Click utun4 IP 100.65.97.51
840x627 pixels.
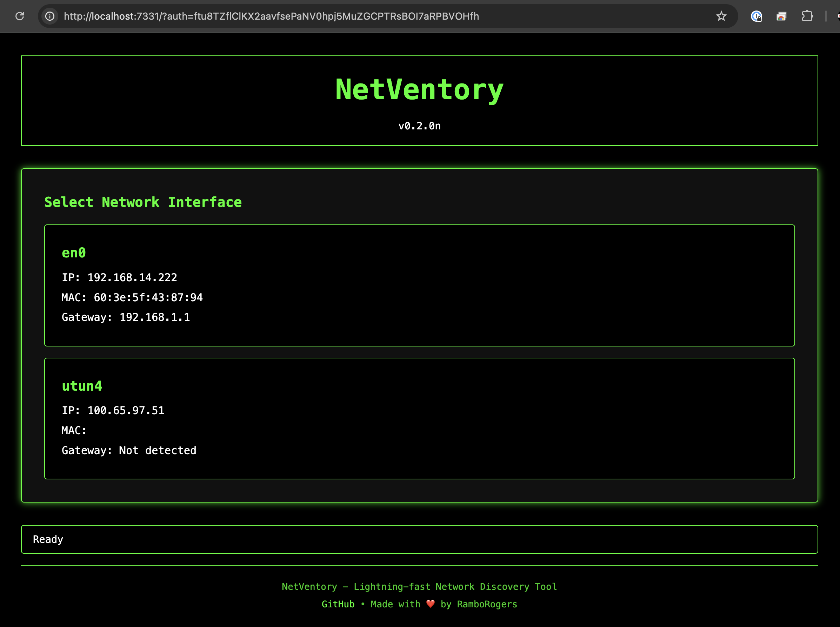click(113, 410)
